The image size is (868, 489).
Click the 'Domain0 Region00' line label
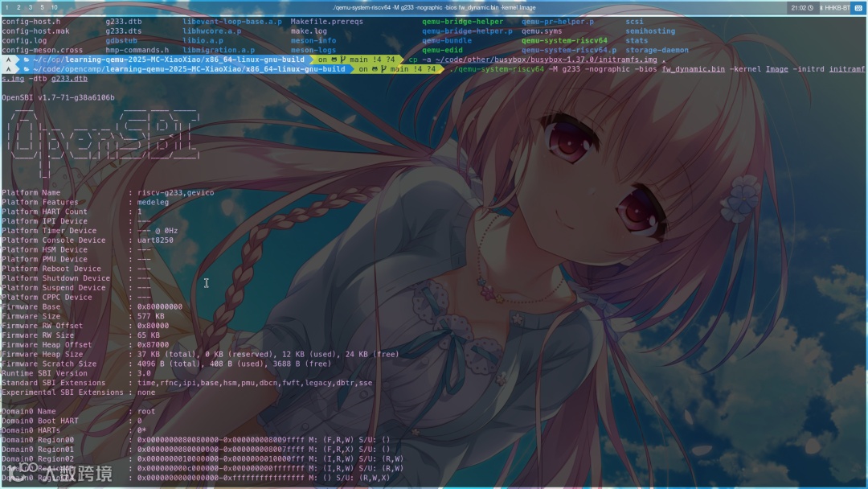tap(38, 440)
